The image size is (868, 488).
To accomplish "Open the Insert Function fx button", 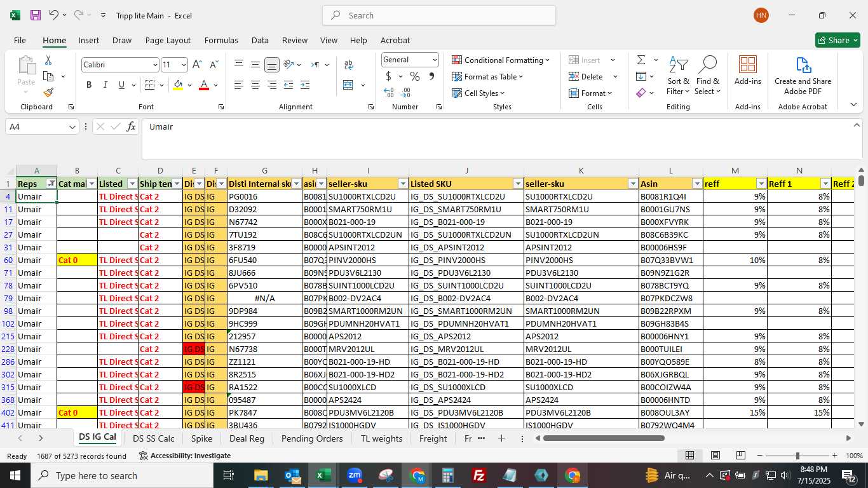I will 131,126.
